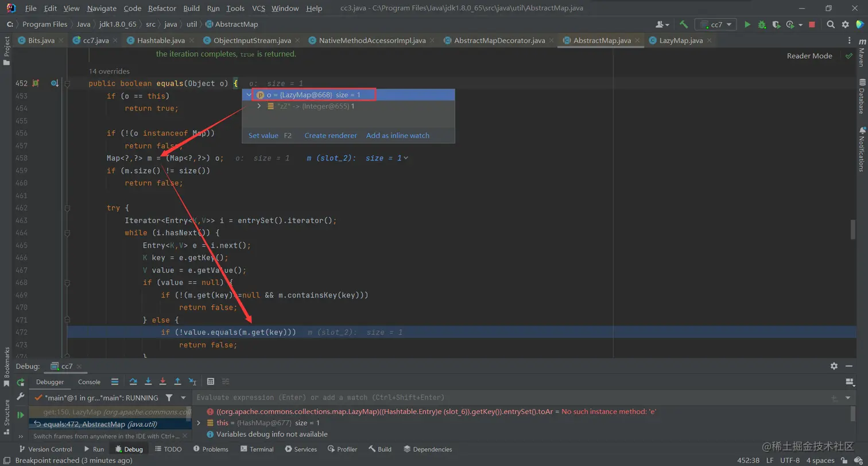Open the Project tool window

pos(6,51)
